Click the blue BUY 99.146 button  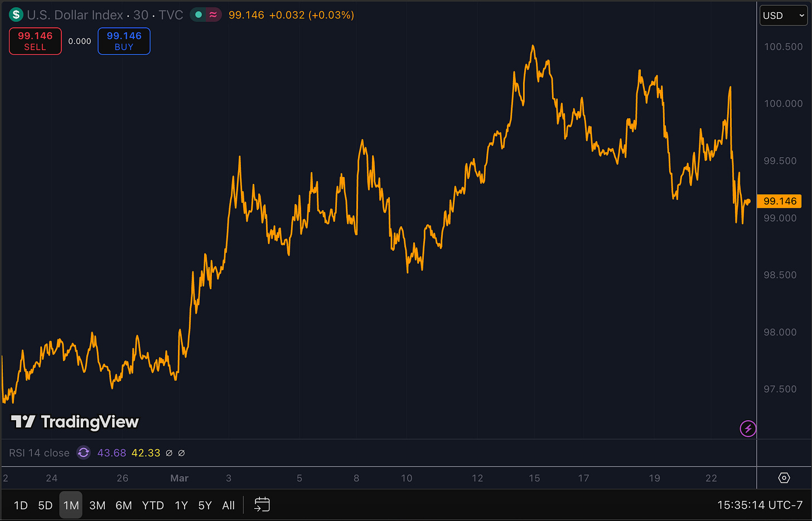pyautogui.click(x=124, y=41)
